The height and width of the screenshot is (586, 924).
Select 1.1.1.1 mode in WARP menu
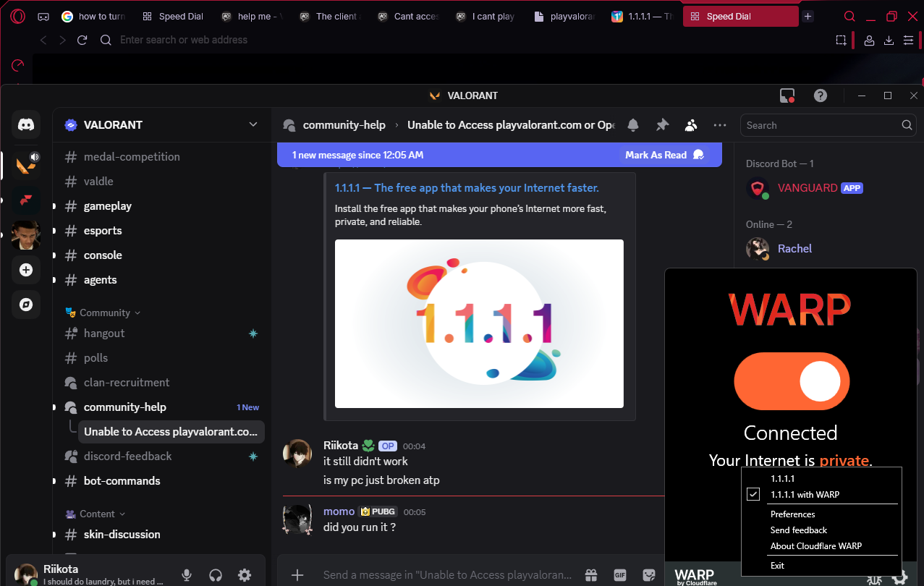coord(782,479)
